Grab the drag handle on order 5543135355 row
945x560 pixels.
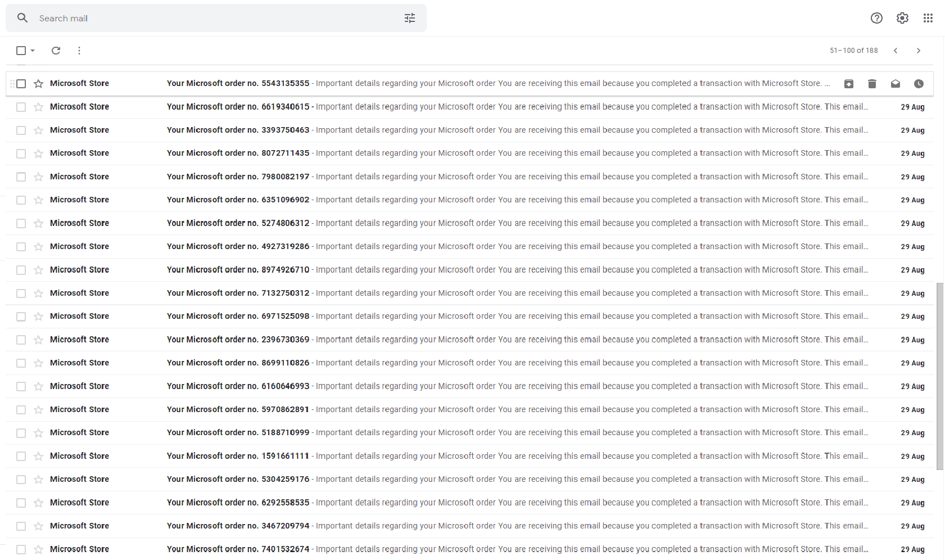(12, 84)
